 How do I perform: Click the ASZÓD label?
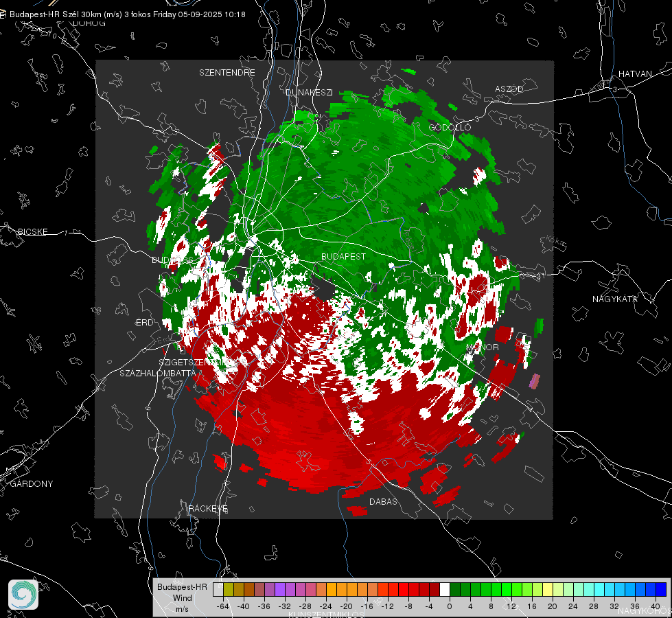509,89
